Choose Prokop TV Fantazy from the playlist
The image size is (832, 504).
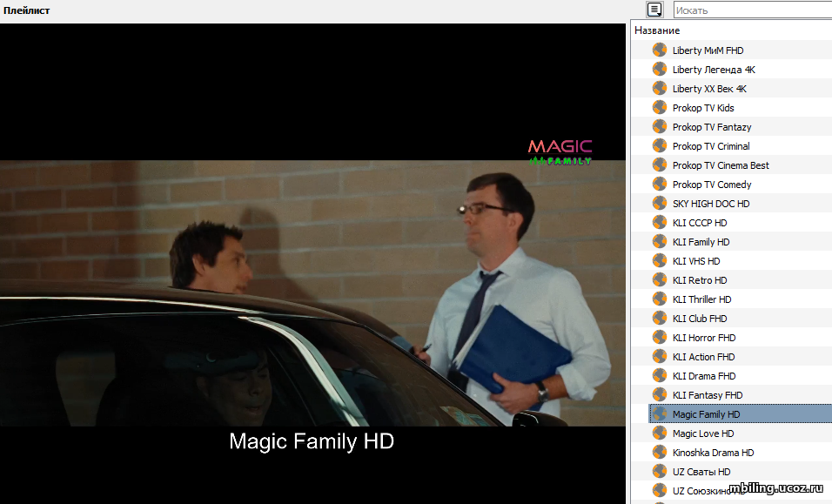click(x=712, y=127)
